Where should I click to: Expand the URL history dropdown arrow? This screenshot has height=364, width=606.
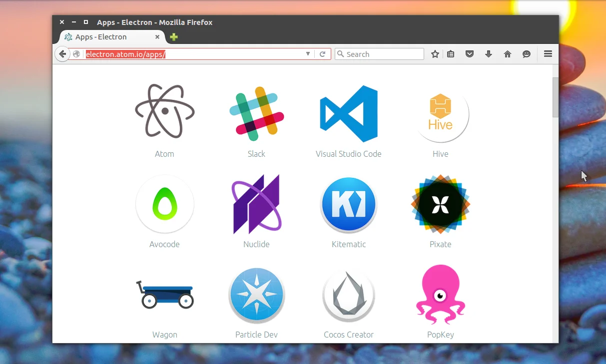(308, 54)
